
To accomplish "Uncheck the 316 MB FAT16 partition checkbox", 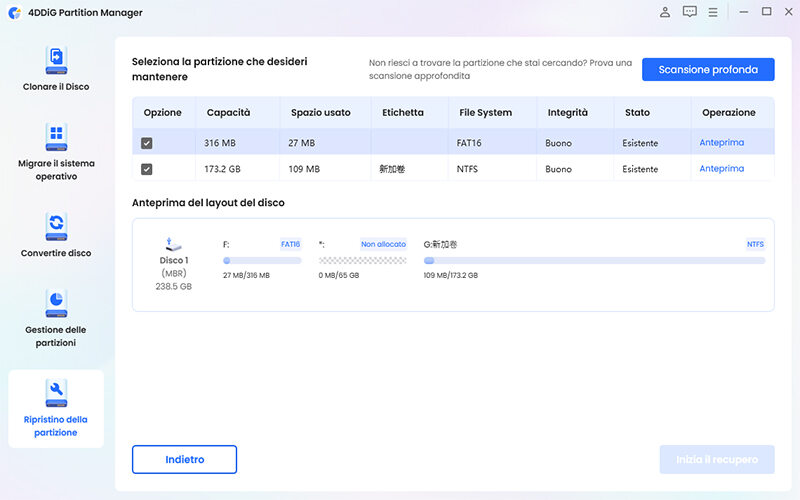I will click(x=147, y=143).
